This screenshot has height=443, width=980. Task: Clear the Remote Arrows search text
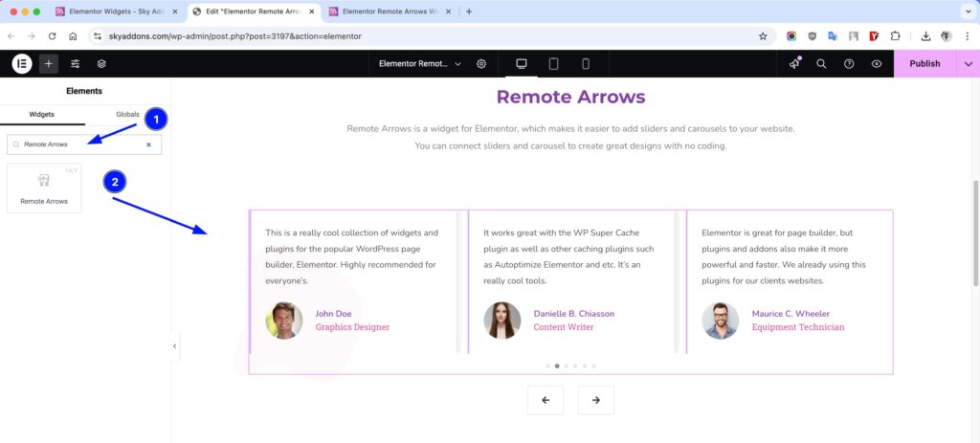click(148, 144)
